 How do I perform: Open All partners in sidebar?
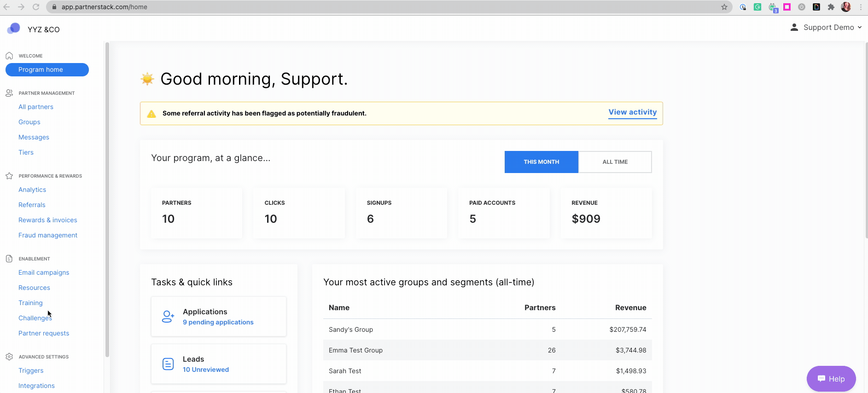coord(36,107)
